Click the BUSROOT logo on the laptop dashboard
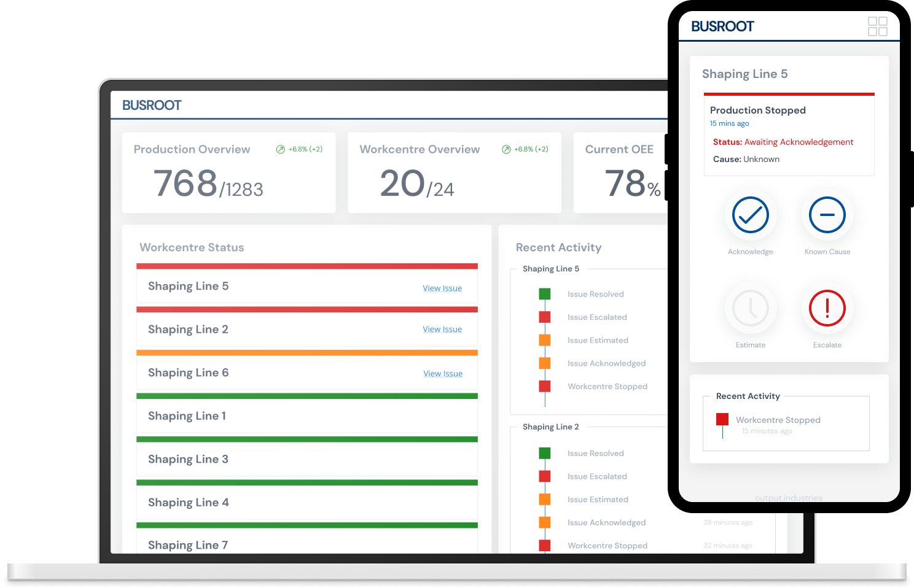This screenshot has height=588, width=914. pyautogui.click(x=152, y=105)
